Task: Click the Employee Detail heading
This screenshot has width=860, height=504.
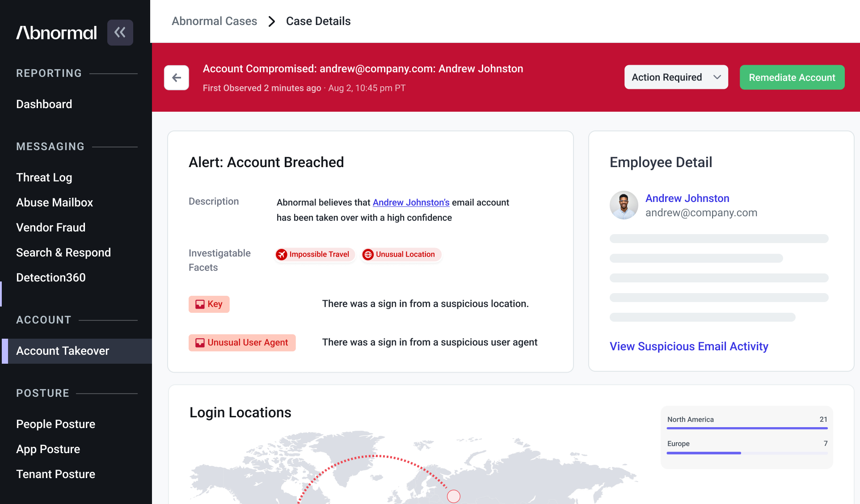Action: 661,162
